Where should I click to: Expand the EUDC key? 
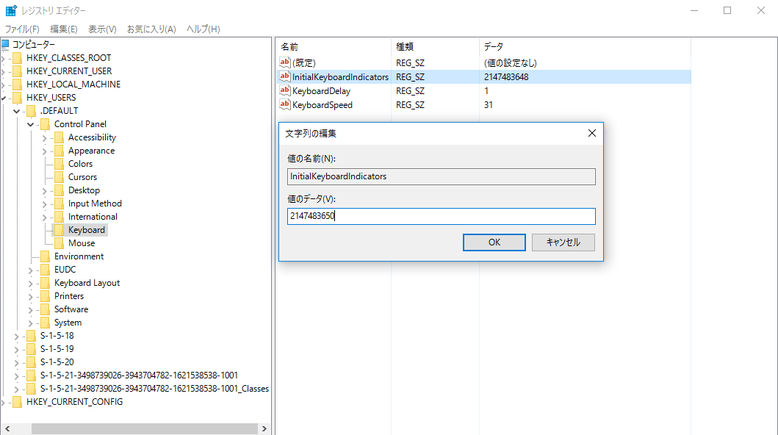click(31, 270)
